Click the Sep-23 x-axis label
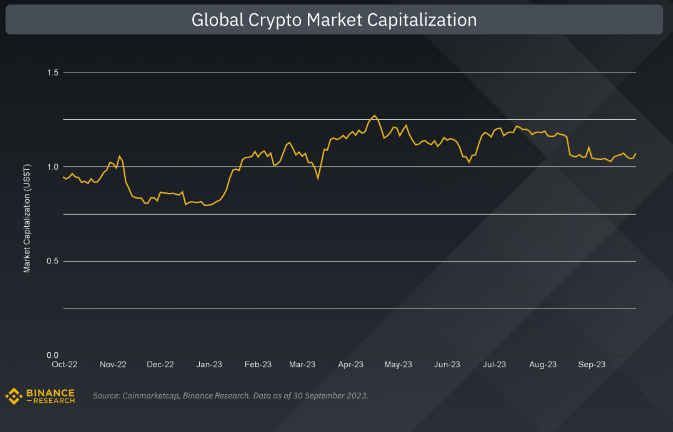Screen dimensions: 673x432 pos(591,364)
